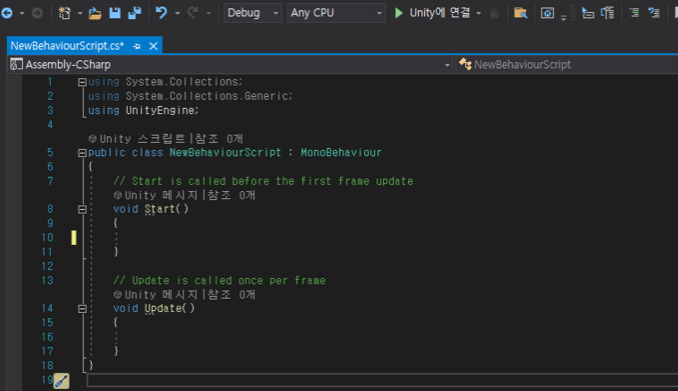The image size is (678, 391).
Task: Toggle the pin on the NewBehaviourScript.cs tab
Action: click(137, 46)
